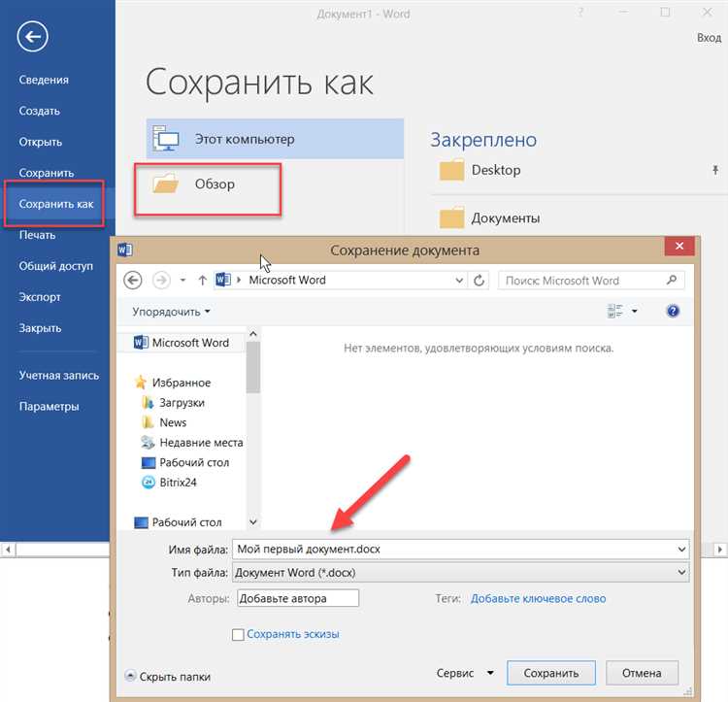Open the Экспорт backstage tab
Viewport: 728px width, 702px height.
click(x=40, y=297)
